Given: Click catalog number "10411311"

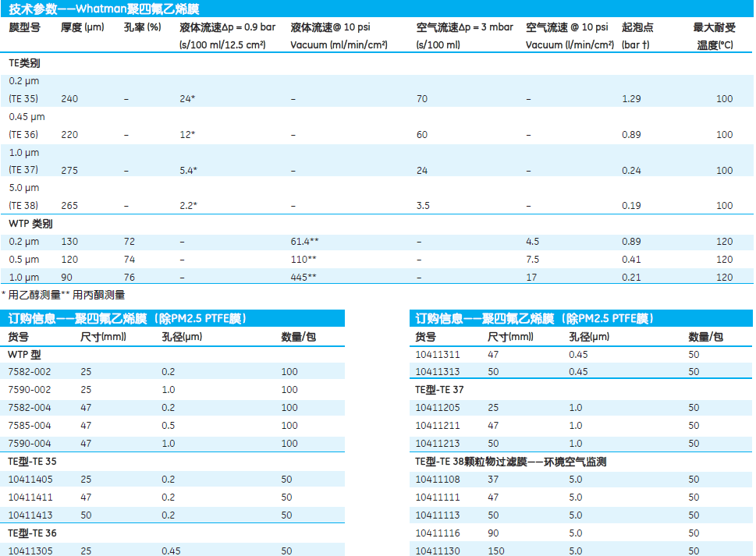Looking at the screenshot, I should (438, 355).
